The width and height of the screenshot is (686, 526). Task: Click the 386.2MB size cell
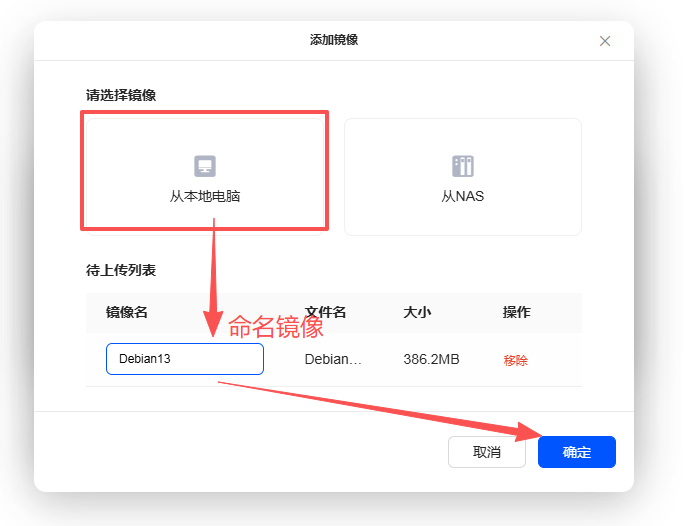(x=431, y=359)
